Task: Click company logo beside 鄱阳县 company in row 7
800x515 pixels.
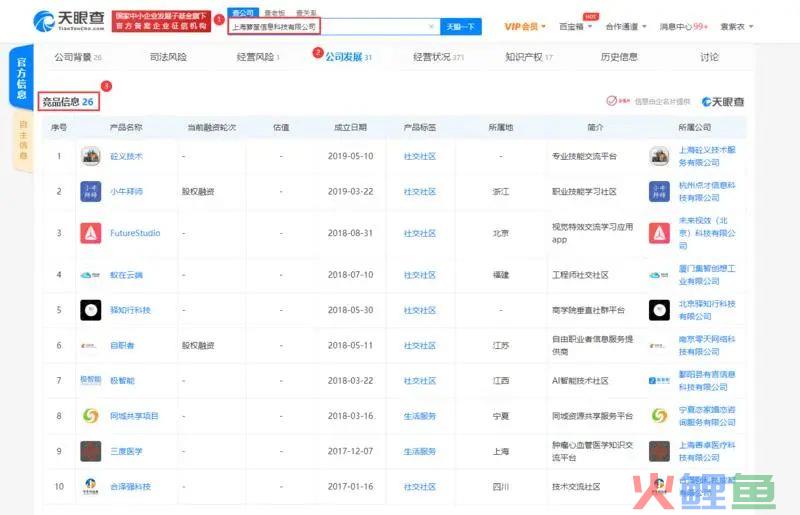Action: [659, 380]
